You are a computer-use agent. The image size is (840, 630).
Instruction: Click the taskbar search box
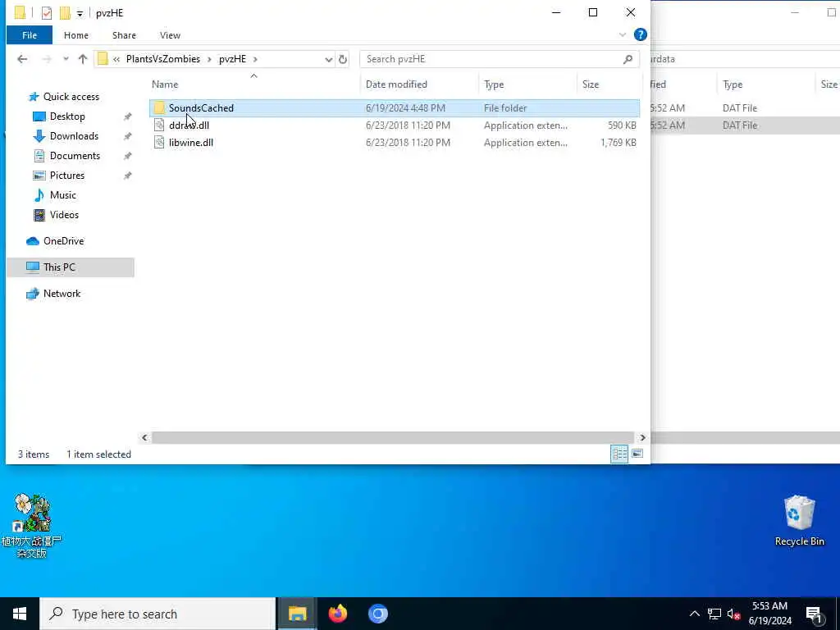157,614
